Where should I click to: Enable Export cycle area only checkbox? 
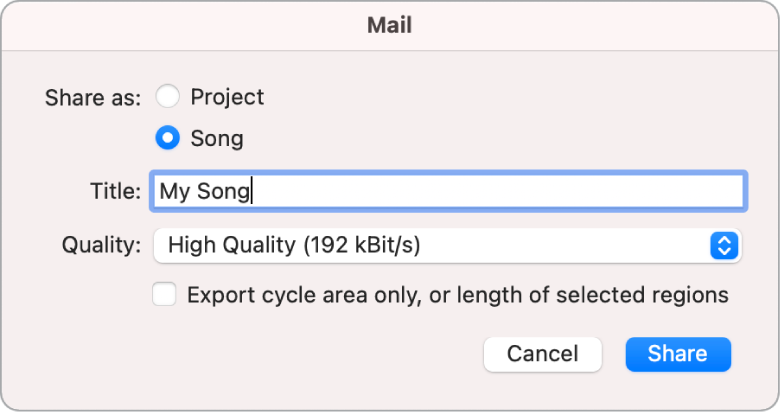[165, 295]
